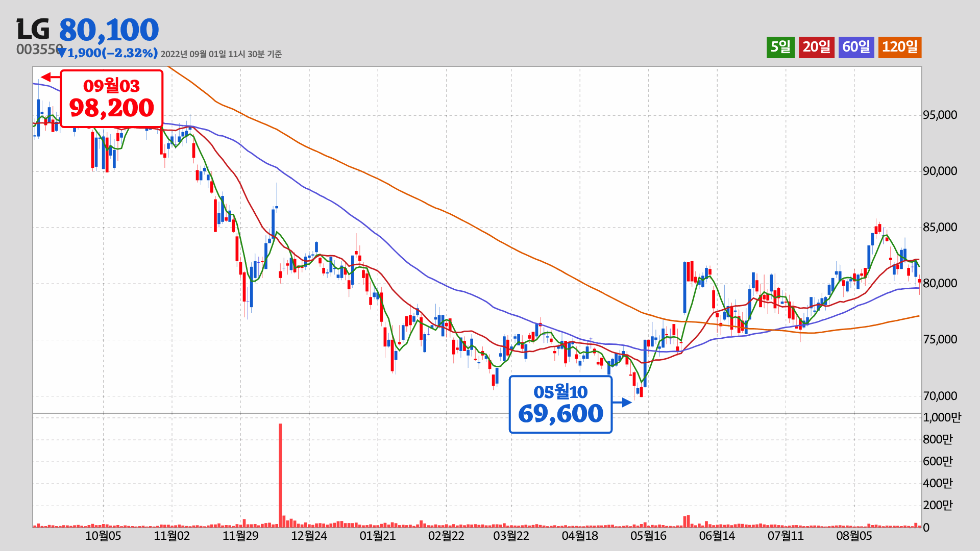
Task: Click the purple 60일 moving average legend
Action: (x=856, y=47)
